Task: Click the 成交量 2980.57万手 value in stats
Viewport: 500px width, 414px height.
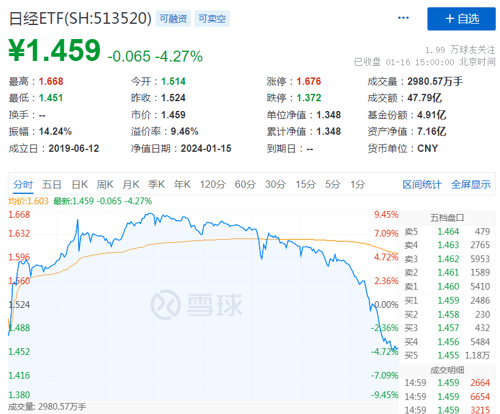Action: [x=435, y=81]
